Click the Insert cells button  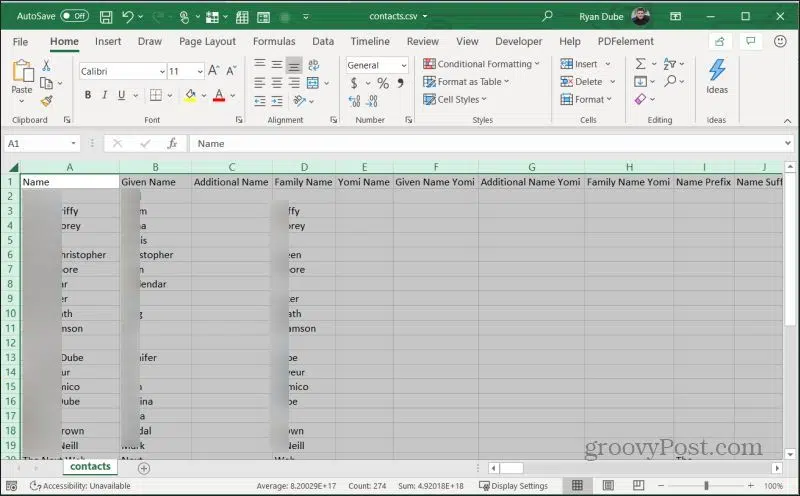coord(579,64)
